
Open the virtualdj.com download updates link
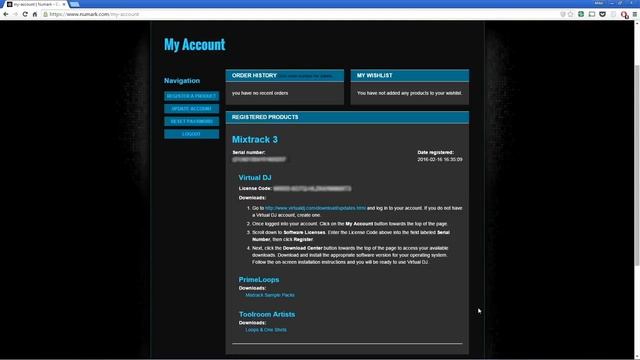[316, 208]
